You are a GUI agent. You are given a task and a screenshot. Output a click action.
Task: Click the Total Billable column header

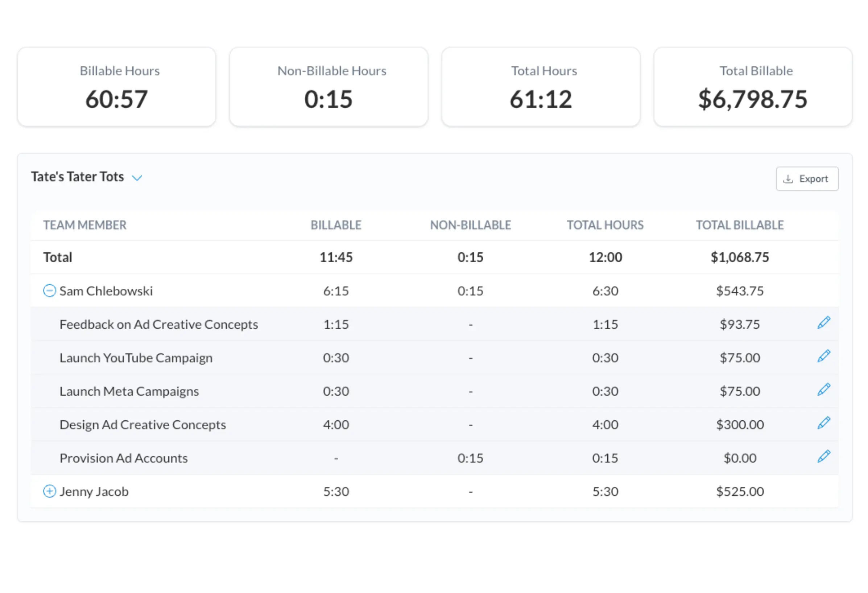coord(740,225)
